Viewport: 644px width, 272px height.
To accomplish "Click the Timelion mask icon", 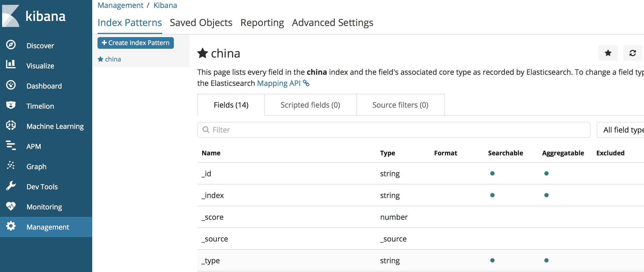I will (x=11, y=105).
